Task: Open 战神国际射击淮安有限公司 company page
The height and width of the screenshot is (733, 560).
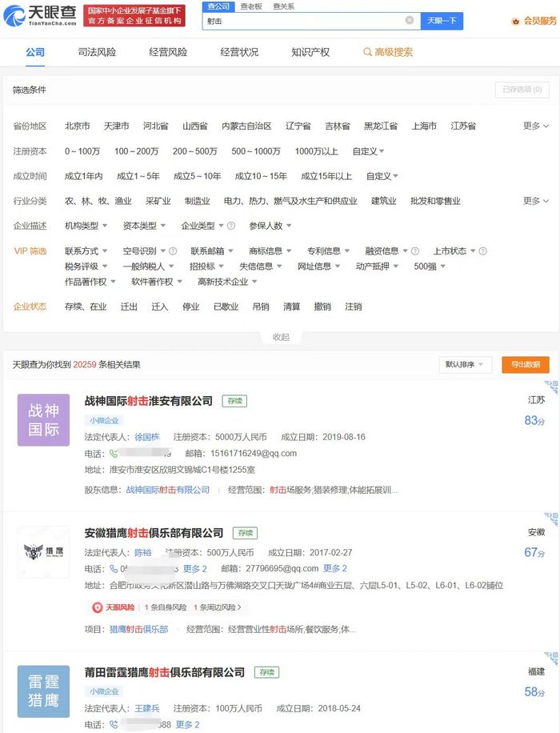Action: point(149,401)
